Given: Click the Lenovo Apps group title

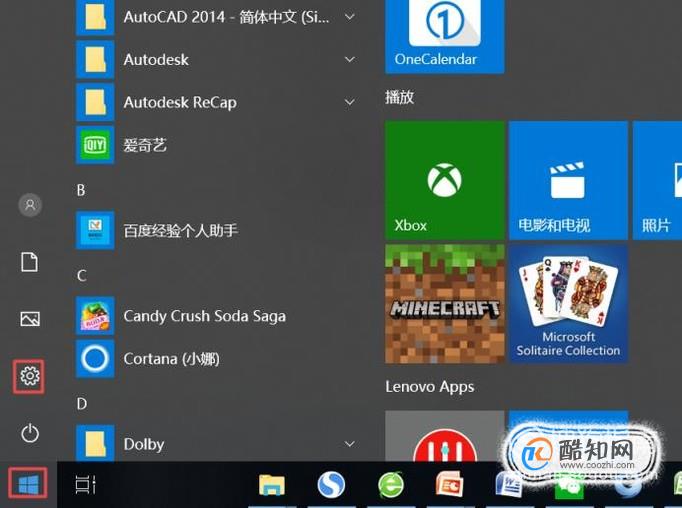Looking at the screenshot, I should tap(430, 387).
